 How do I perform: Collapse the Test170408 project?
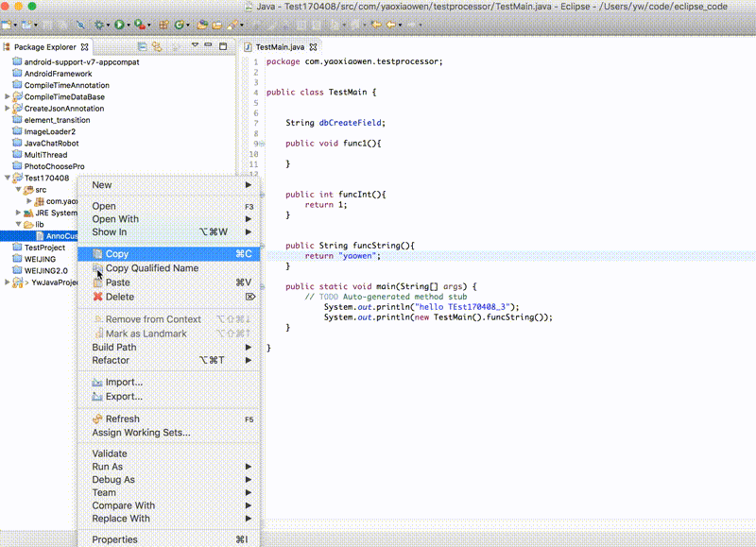tap(8, 178)
